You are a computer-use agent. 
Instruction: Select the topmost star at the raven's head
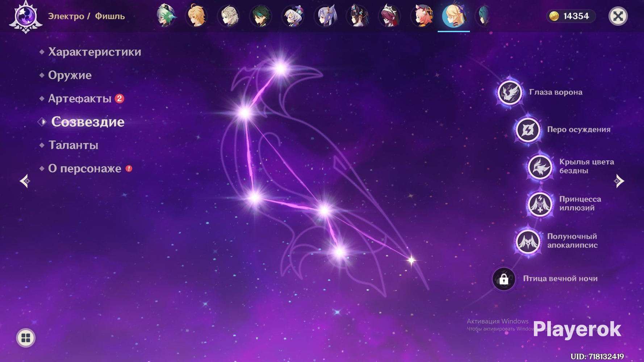tap(281, 68)
